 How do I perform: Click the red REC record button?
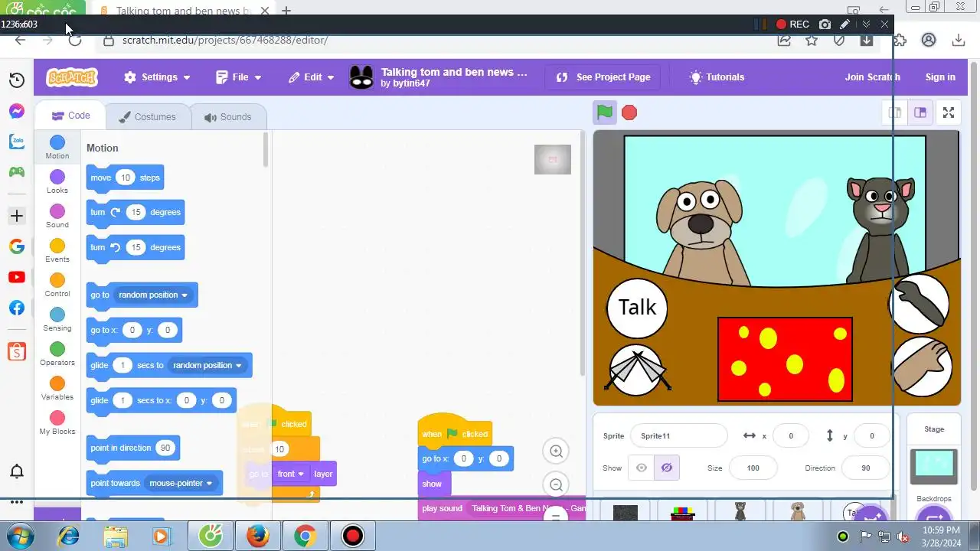[x=792, y=24]
